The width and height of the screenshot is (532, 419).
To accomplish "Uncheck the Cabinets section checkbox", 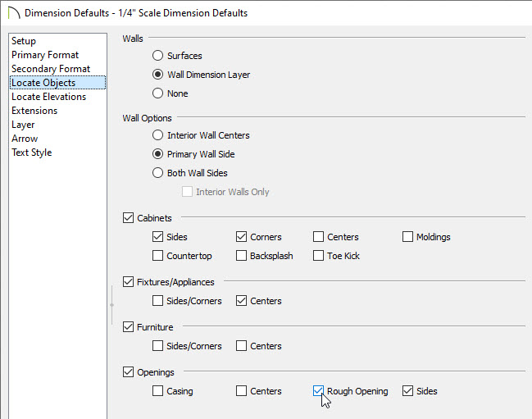I will click(x=128, y=218).
